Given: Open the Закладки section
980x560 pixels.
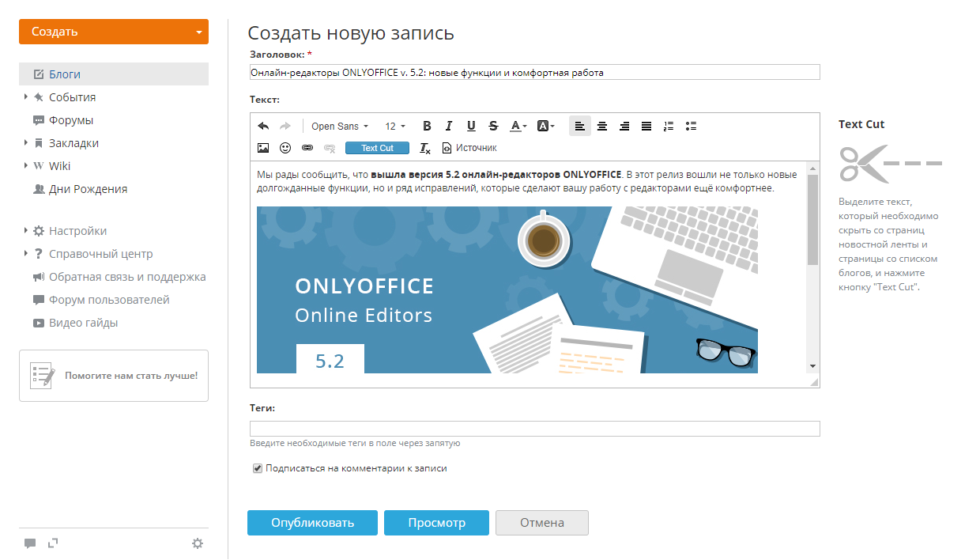Looking at the screenshot, I should click(x=73, y=143).
